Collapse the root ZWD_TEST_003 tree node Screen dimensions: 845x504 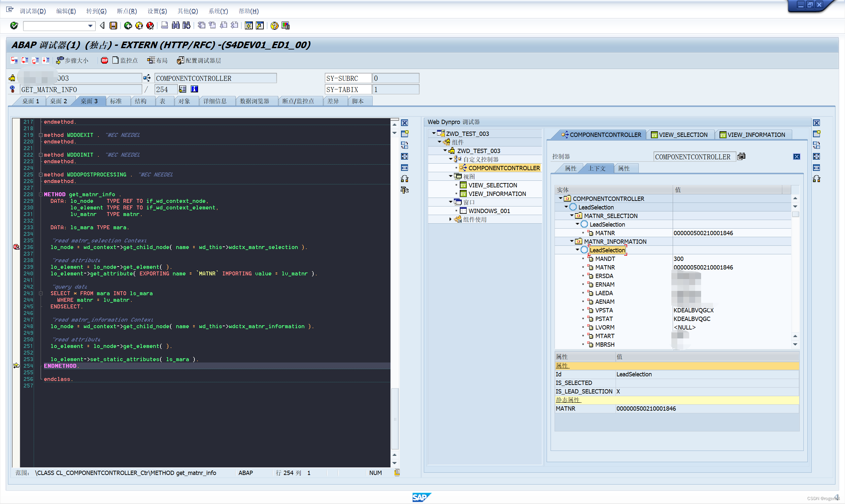tap(433, 134)
